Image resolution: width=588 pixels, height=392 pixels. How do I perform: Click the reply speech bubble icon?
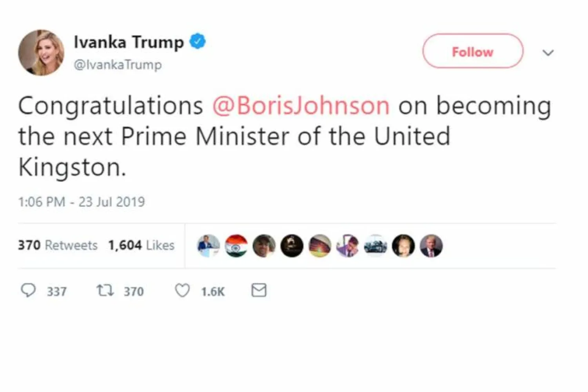(x=28, y=290)
